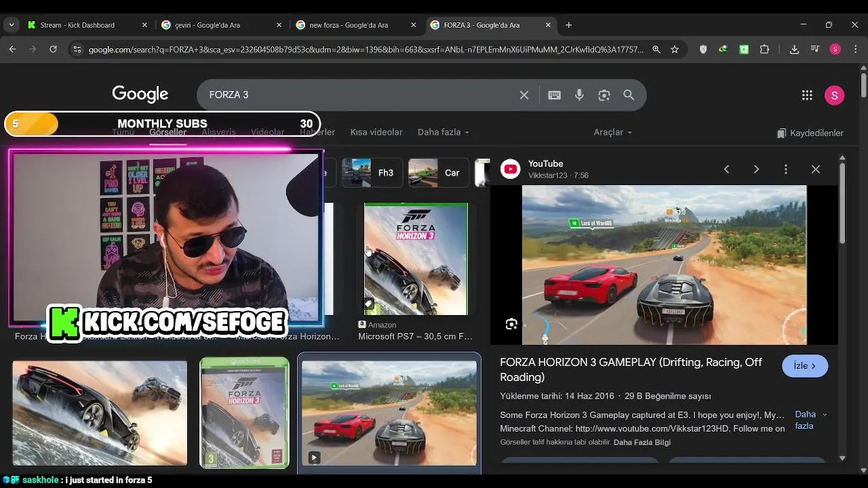The height and width of the screenshot is (488, 868).
Task: Open the shield extension icon
Action: pos(703,49)
